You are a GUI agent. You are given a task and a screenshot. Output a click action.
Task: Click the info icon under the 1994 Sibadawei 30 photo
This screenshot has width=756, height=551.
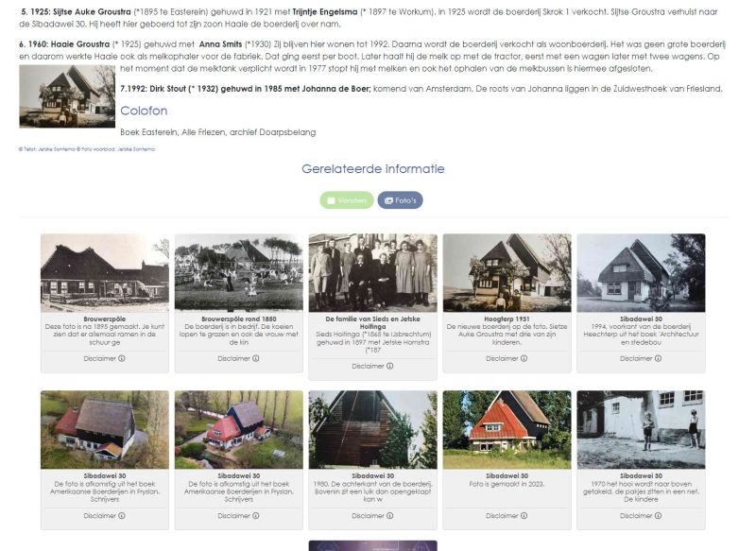tap(658, 358)
